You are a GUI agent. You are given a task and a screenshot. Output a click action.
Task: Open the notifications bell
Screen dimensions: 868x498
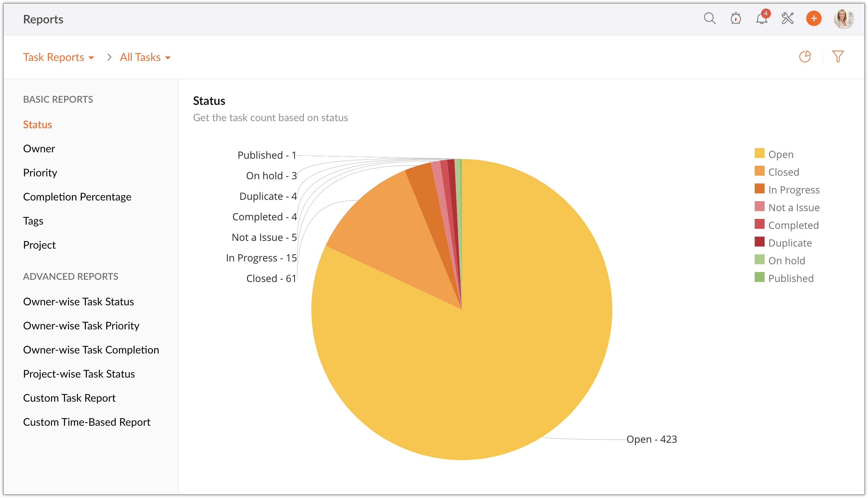point(762,18)
